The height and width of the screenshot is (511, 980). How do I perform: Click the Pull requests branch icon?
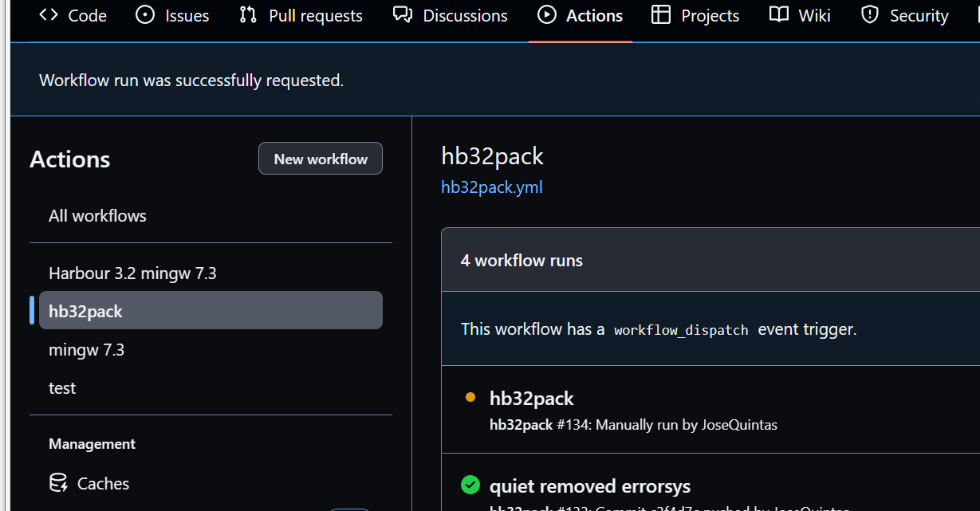point(248,15)
